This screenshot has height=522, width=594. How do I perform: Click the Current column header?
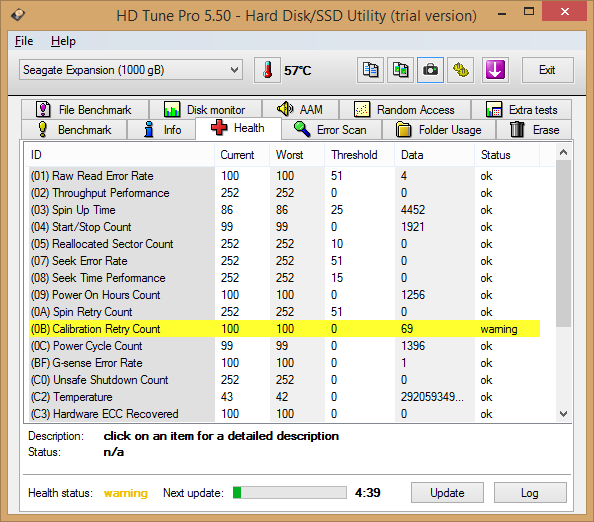(242, 155)
